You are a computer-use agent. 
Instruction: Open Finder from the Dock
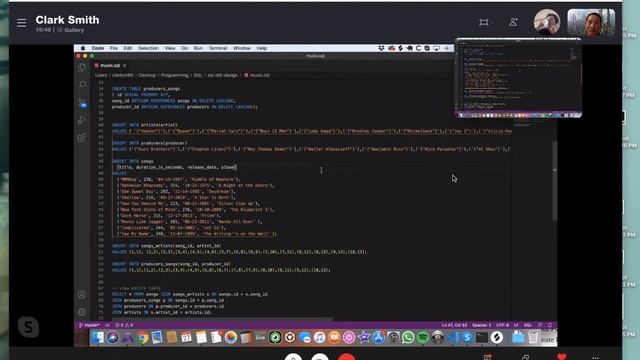(x=98, y=338)
